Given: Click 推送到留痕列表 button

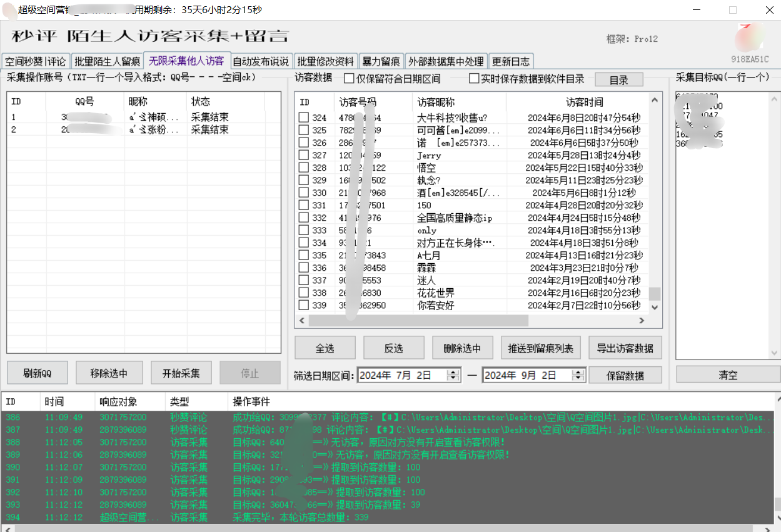Looking at the screenshot, I should click(x=541, y=348).
